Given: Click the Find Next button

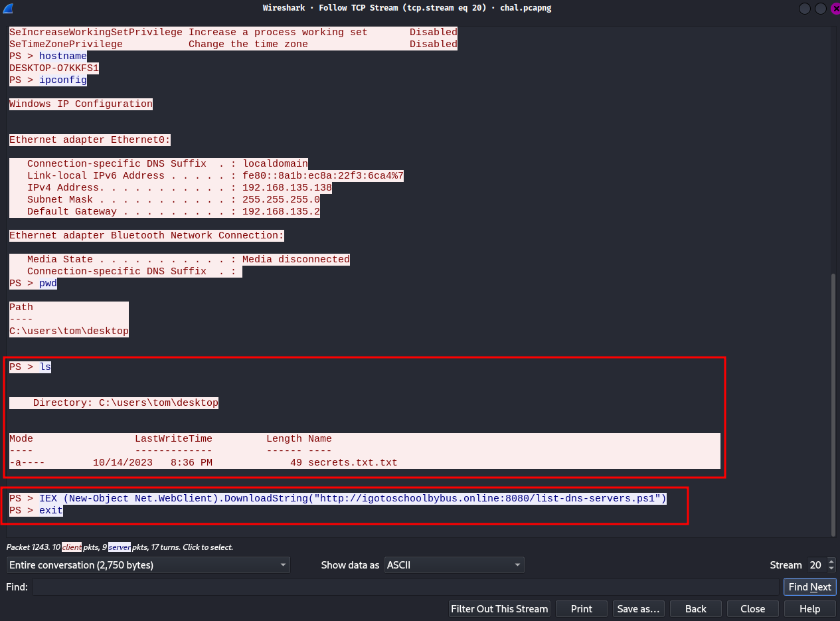Looking at the screenshot, I should click(x=809, y=587).
